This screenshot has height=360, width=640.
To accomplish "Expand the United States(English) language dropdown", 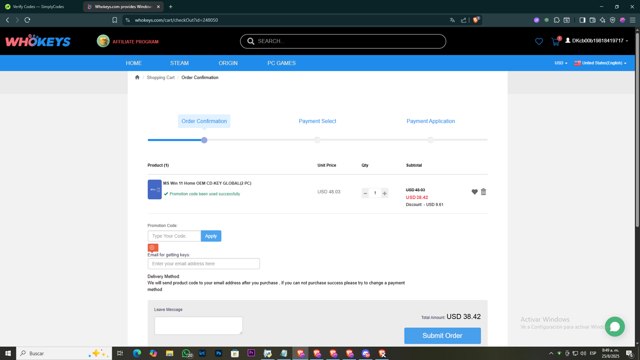I will (600, 63).
